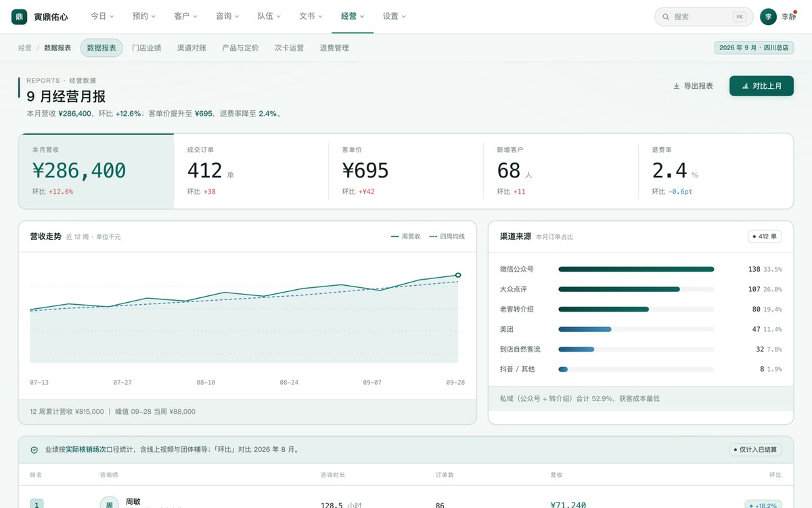Expand the 文书 menu
The height and width of the screenshot is (508, 812).
(x=311, y=16)
